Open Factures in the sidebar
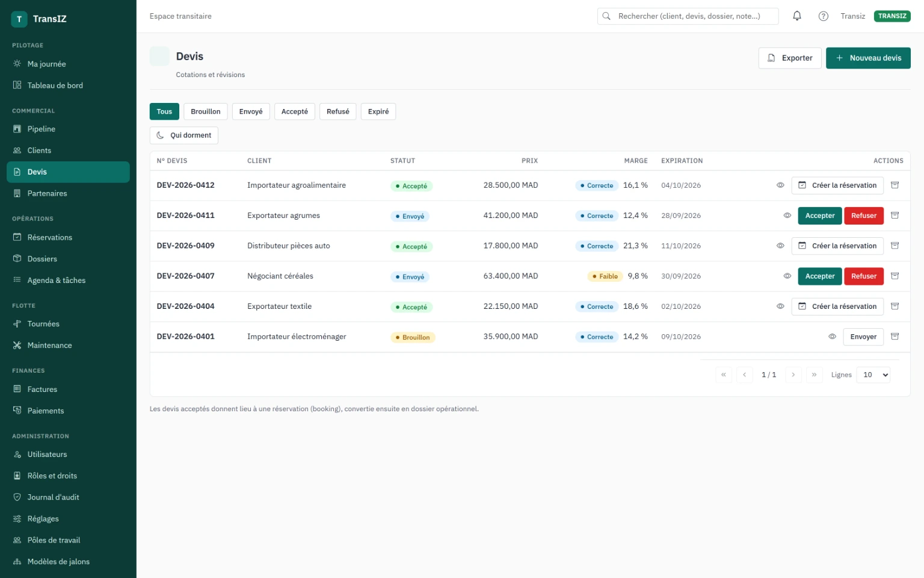 68,390
